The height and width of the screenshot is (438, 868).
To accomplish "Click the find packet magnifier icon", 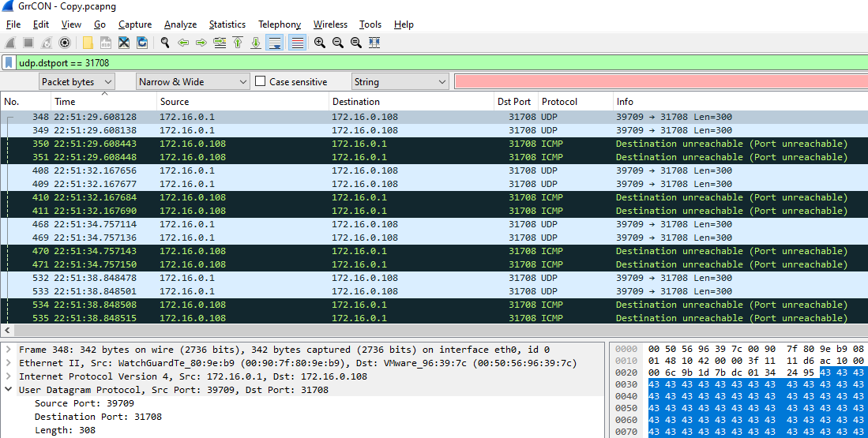I will (165, 43).
